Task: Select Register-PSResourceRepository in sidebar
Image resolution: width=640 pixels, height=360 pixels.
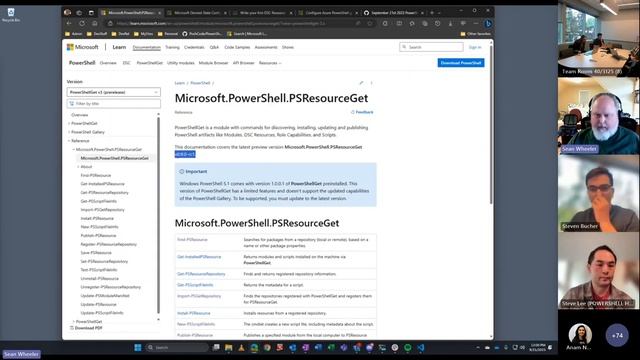Action: [109, 244]
